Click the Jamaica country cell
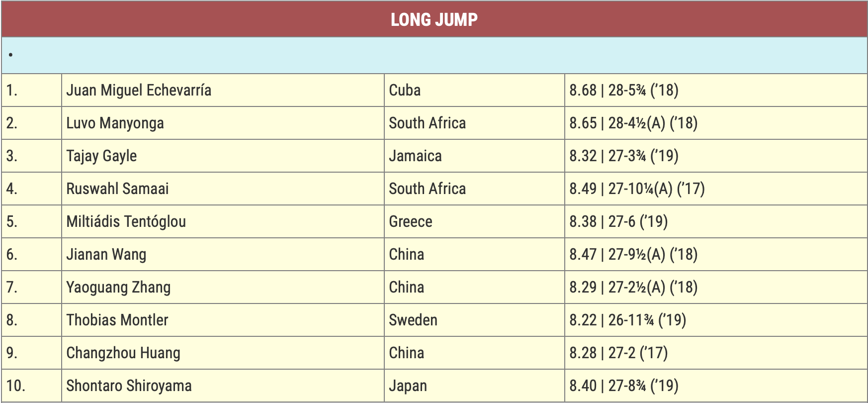The image size is (868, 403). (x=415, y=156)
